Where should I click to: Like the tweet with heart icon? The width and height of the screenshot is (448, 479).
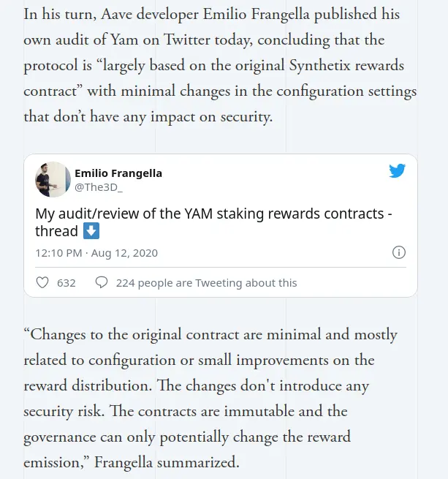point(42,282)
